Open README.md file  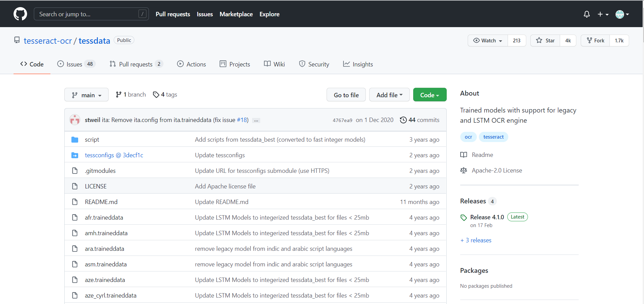pos(101,202)
